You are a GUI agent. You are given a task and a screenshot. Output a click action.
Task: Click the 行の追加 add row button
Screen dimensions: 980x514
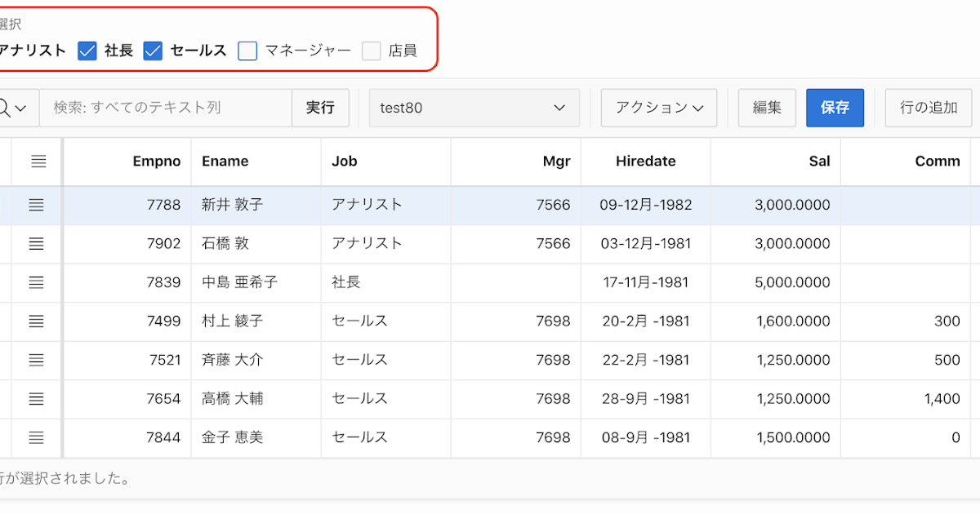point(928,107)
